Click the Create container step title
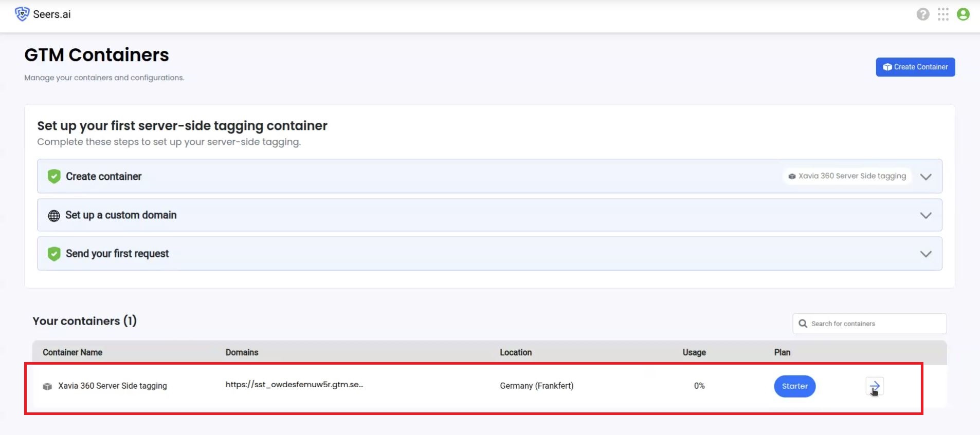This screenshot has height=435, width=980. [103, 176]
